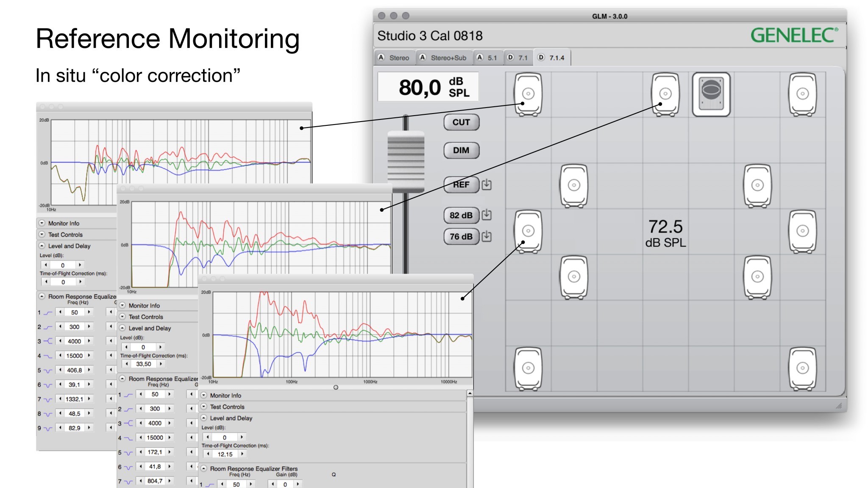Click filter type icon of 39,1 Hz row
868x488 pixels.
(x=48, y=385)
